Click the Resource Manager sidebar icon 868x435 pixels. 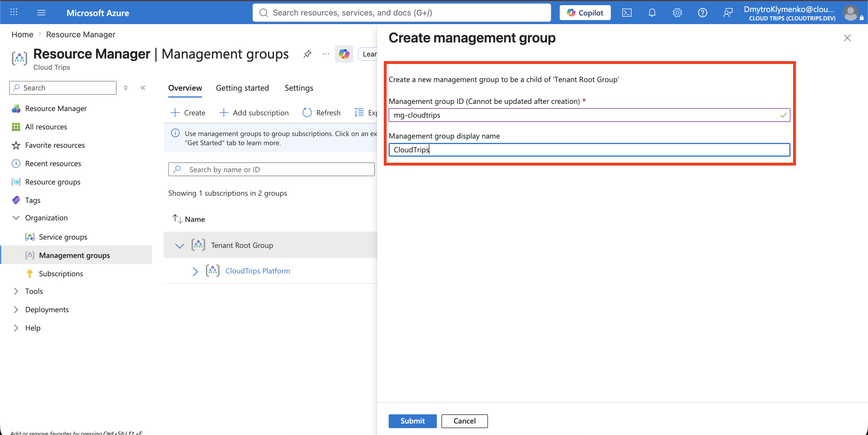click(x=16, y=108)
